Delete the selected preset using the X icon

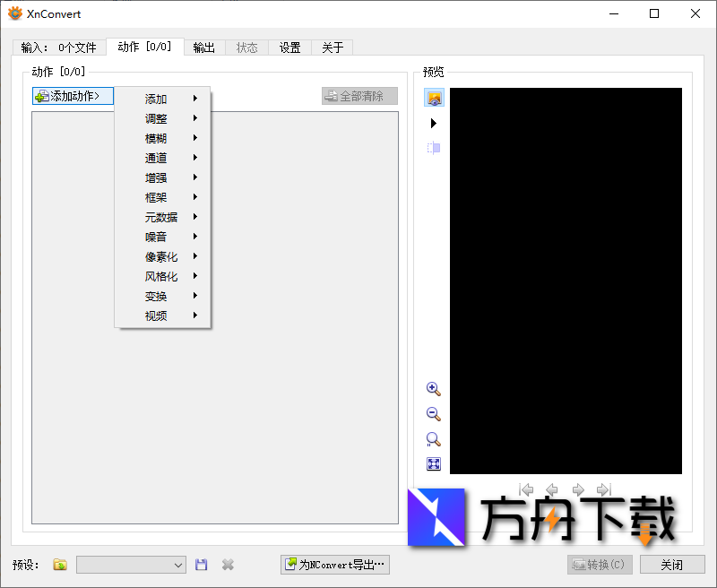click(x=228, y=564)
